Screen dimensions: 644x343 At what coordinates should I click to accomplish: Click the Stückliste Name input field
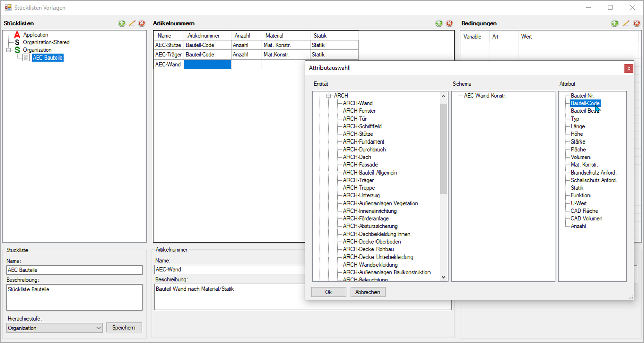click(74, 270)
